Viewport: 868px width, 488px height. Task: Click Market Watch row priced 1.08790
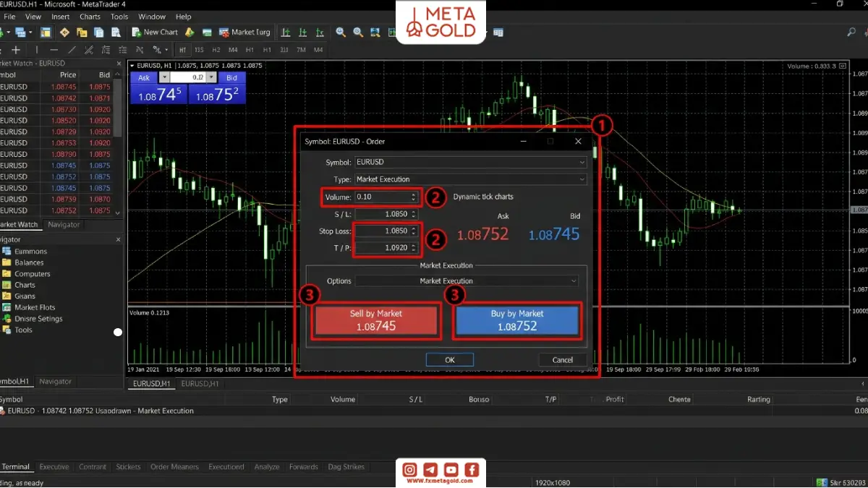pos(56,155)
